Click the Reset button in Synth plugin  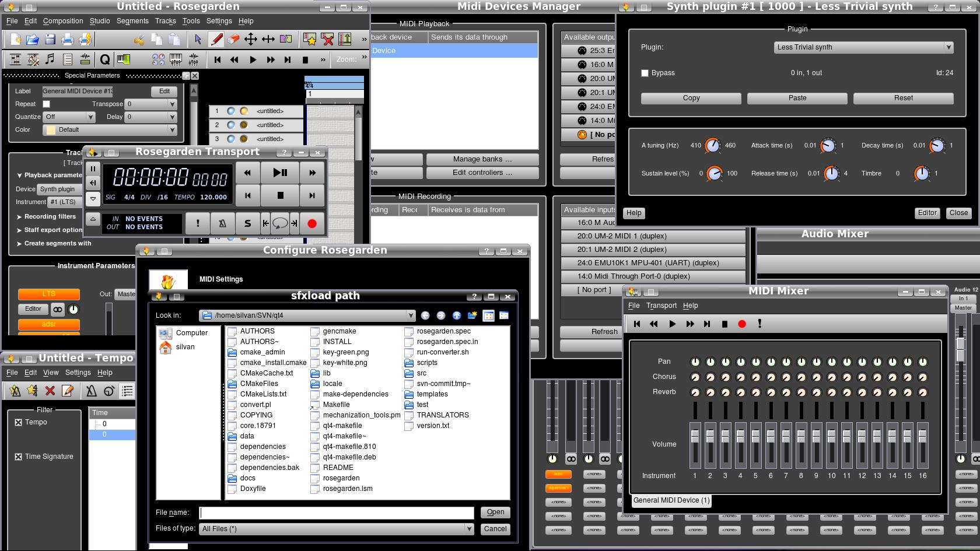904,98
